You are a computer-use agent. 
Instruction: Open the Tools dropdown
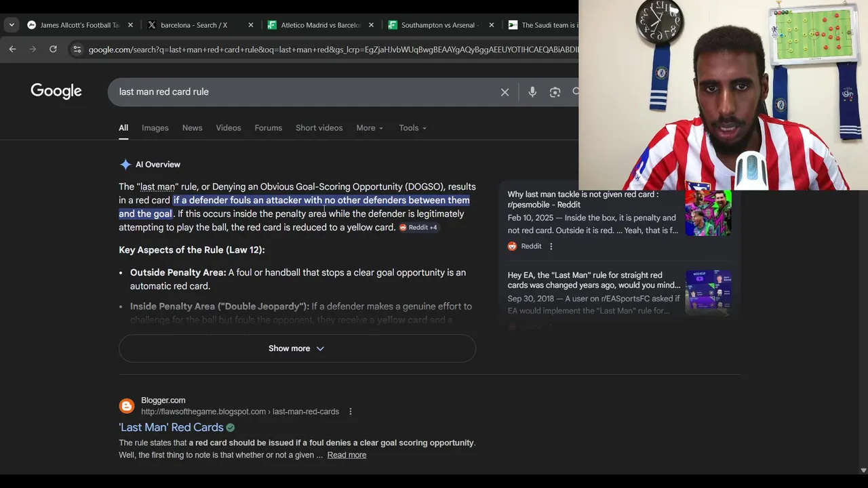click(412, 127)
